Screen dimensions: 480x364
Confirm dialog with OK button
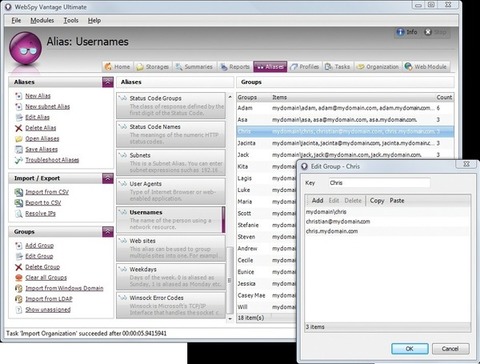tap(410, 349)
